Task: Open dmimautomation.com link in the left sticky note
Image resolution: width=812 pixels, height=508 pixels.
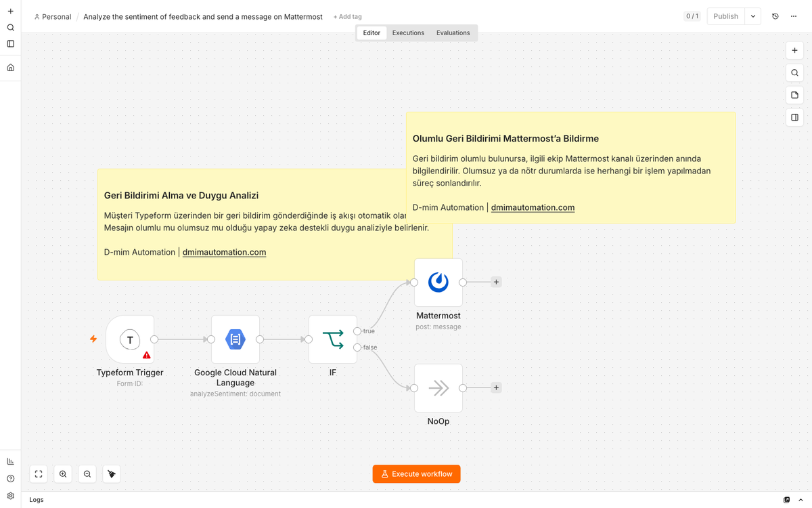Action: pyautogui.click(x=224, y=252)
